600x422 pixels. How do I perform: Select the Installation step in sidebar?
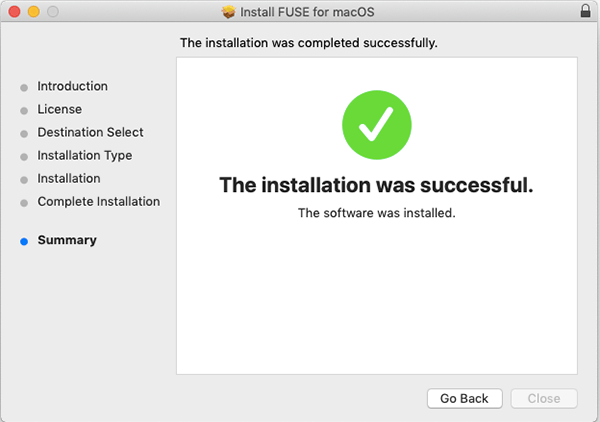68,178
